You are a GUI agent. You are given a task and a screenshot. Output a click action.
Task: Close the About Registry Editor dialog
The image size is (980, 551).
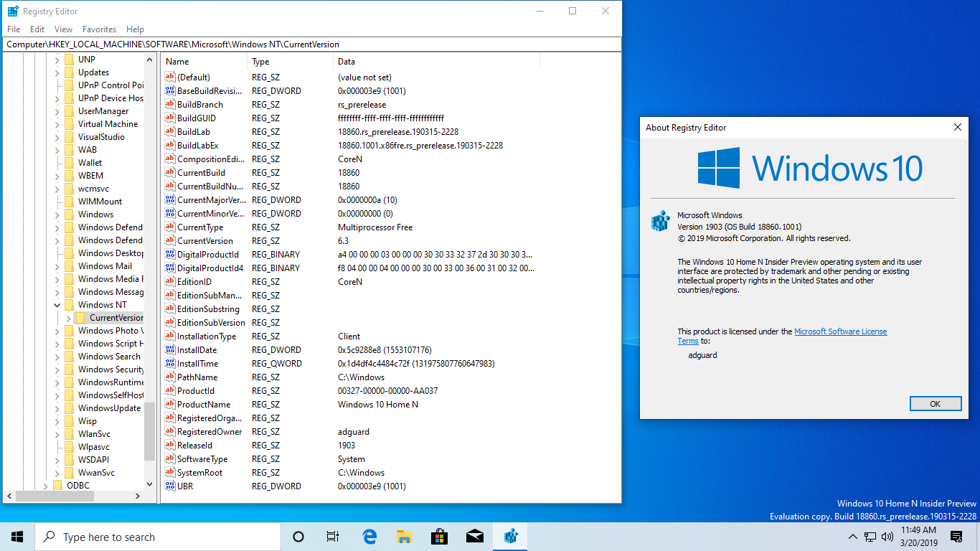point(957,127)
